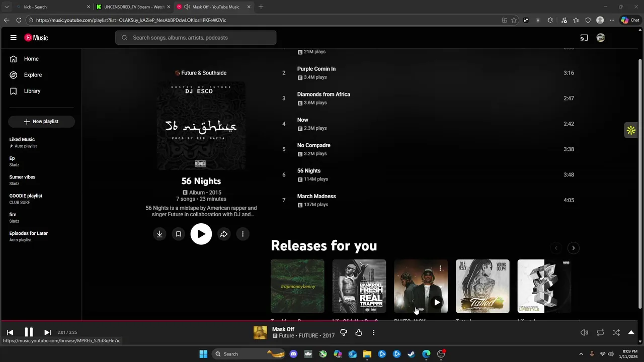
Task: Pause the current song
Action: coord(29,332)
